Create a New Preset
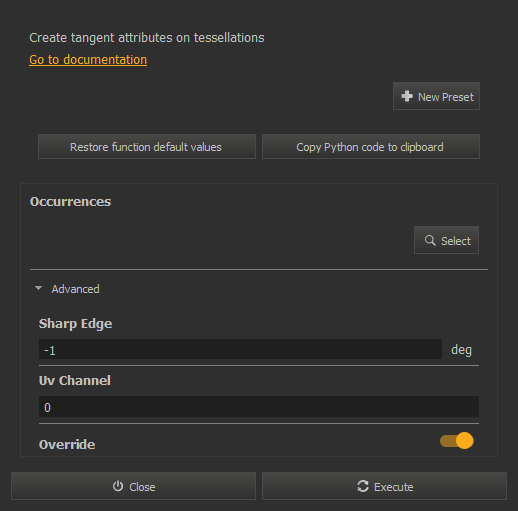518x511 pixels. [x=436, y=96]
